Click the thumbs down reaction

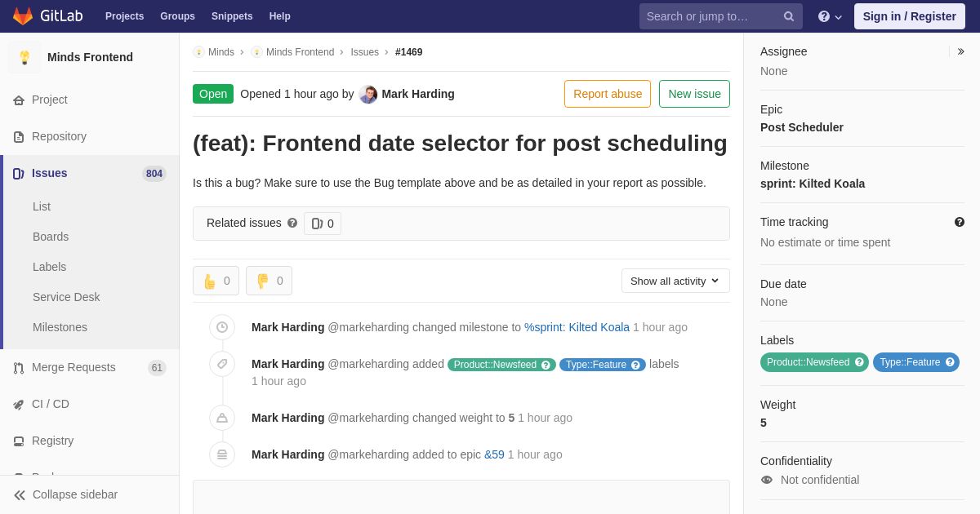(269, 281)
